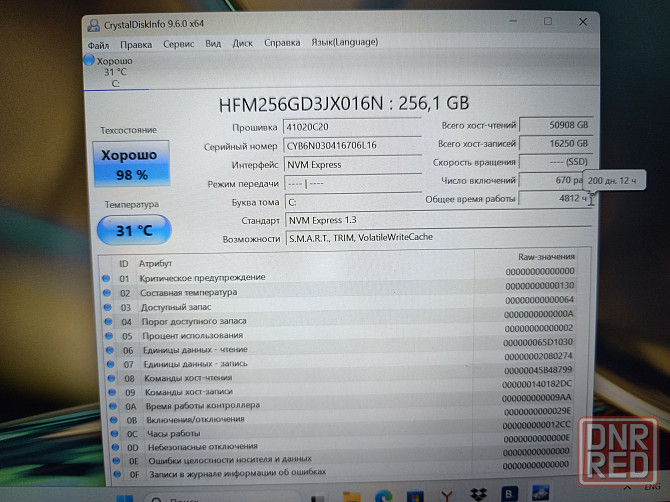Click the 31 °C temperature button
The image size is (670, 502).
pyautogui.click(x=134, y=230)
